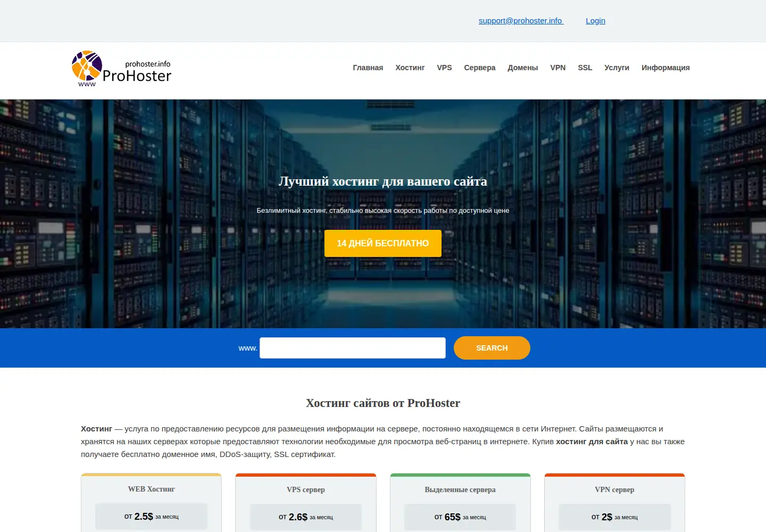The width and height of the screenshot is (766, 532).
Task: Click the от 65$ за месяц price
Action: [x=460, y=517]
